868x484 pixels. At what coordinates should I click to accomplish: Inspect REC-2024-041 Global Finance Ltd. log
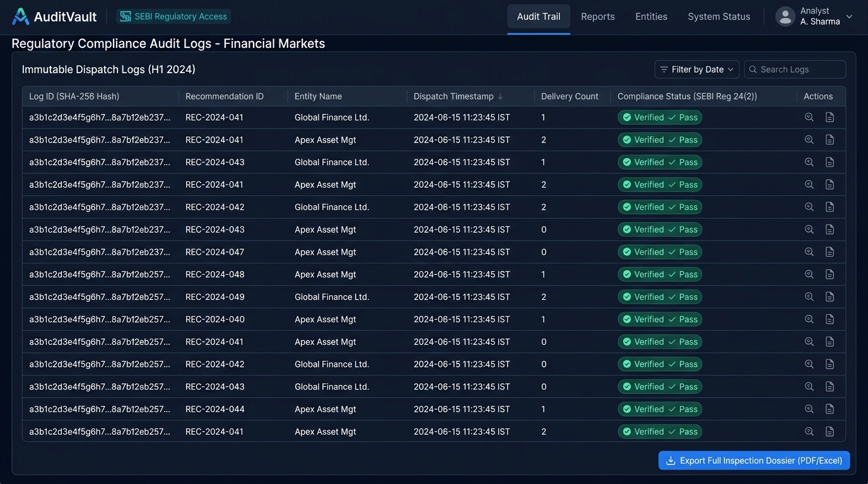(809, 117)
